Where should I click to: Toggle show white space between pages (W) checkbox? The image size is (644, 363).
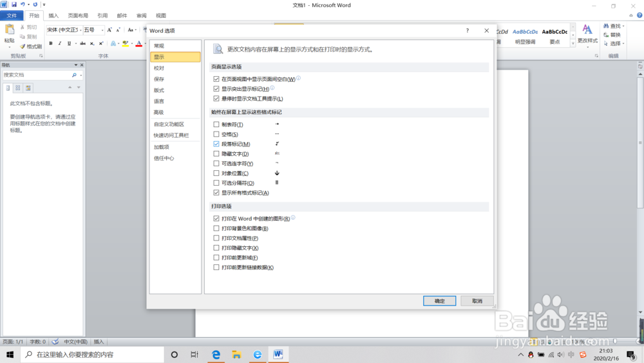pyautogui.click(x=216, y=79)
